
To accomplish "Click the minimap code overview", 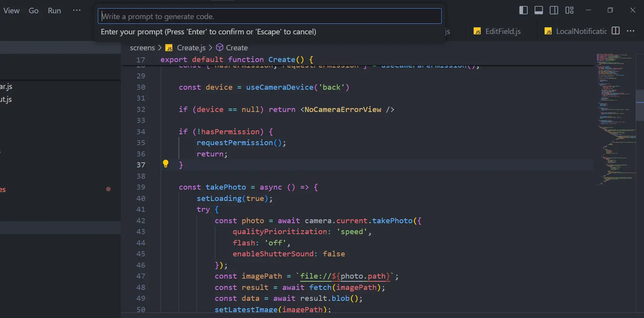I will coord(615,117).
